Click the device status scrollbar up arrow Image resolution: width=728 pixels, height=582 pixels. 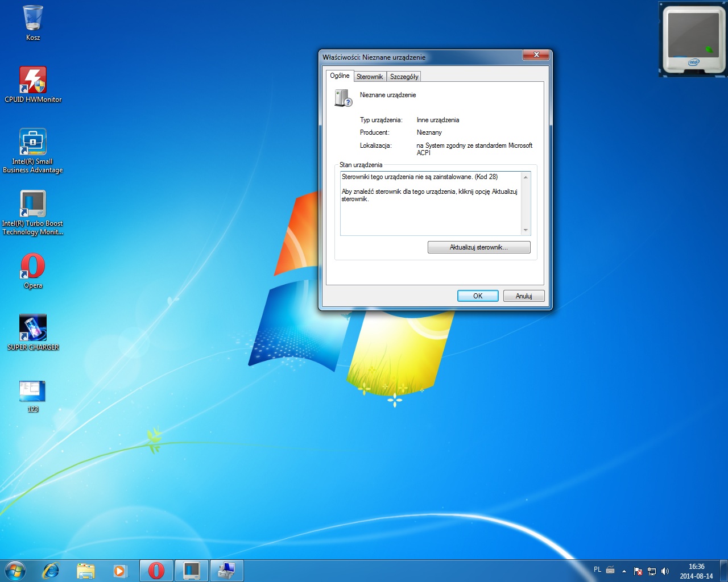pyautogui.click(x=526, y=177)
